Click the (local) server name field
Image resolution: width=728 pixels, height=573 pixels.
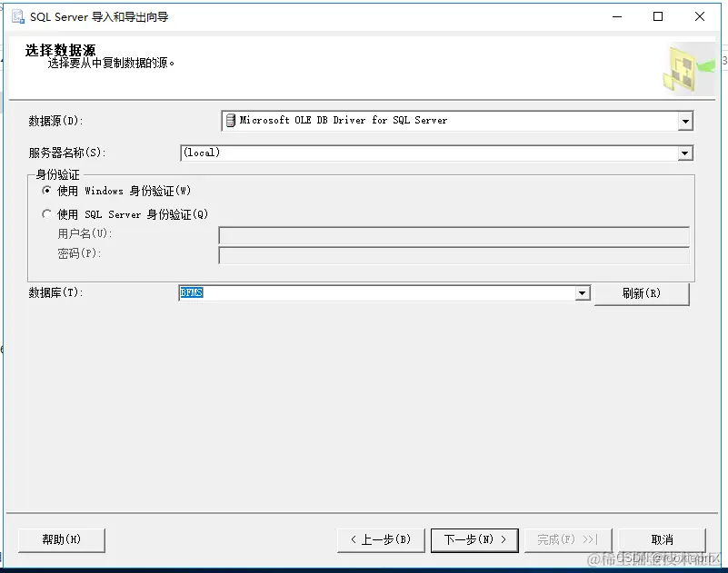[x=436, y=153]
